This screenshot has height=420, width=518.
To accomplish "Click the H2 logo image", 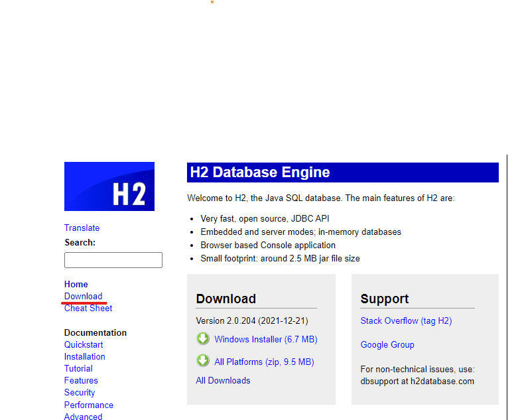I will pos(109,186).
